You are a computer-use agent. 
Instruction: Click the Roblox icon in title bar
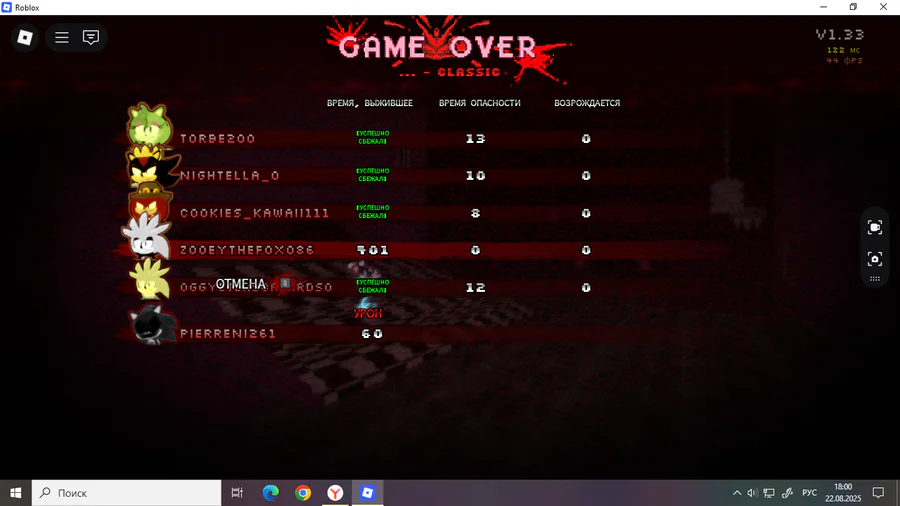(x=6, y=7)
